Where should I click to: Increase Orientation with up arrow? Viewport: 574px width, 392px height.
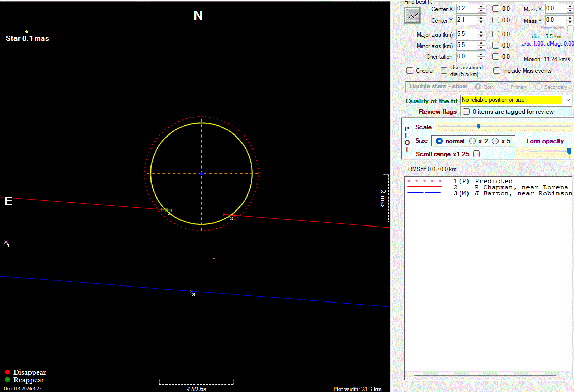[x=482, y=54]
